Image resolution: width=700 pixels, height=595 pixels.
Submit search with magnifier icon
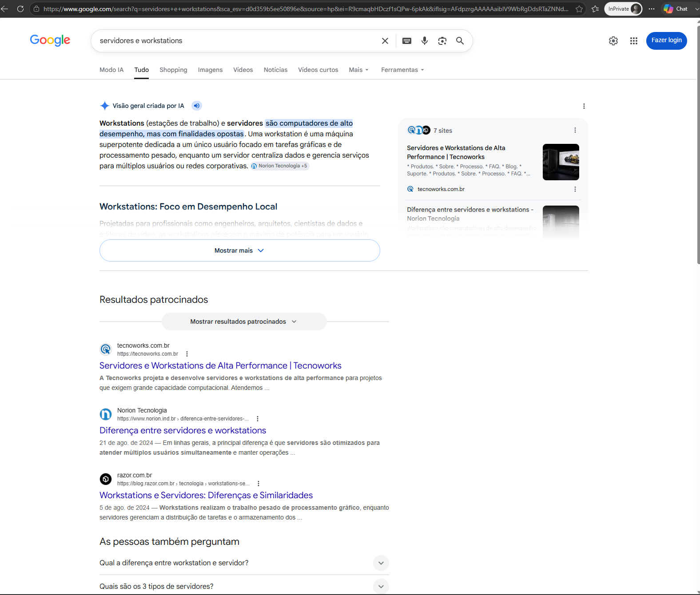coord(460,41)
